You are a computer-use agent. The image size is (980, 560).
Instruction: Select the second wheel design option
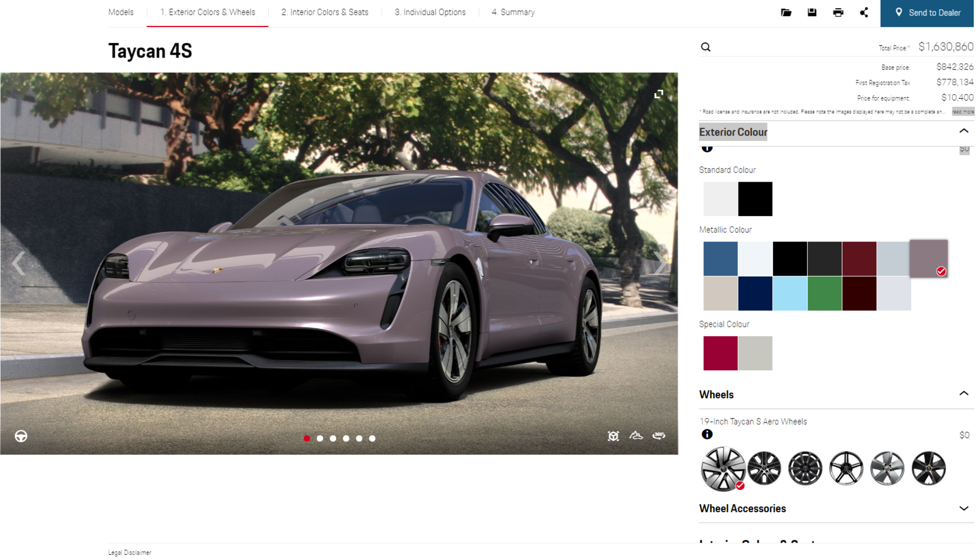pos(764,469)
